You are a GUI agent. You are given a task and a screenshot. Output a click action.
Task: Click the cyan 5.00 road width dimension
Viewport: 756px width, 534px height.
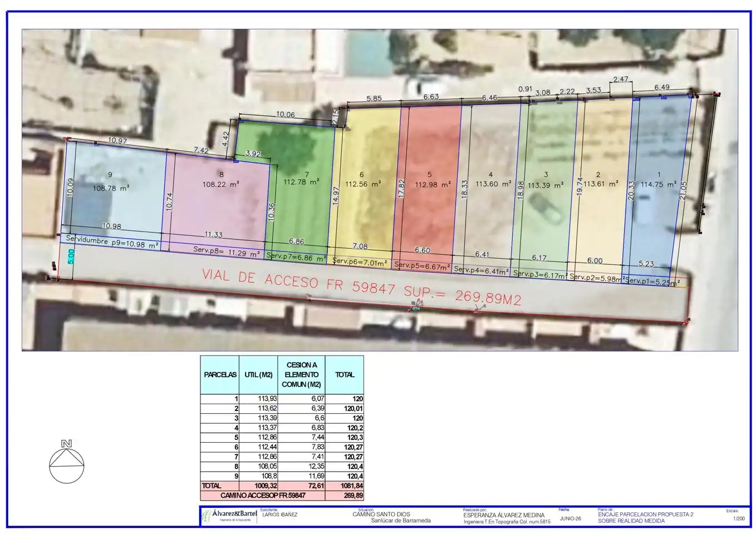[x=71, y=256]
